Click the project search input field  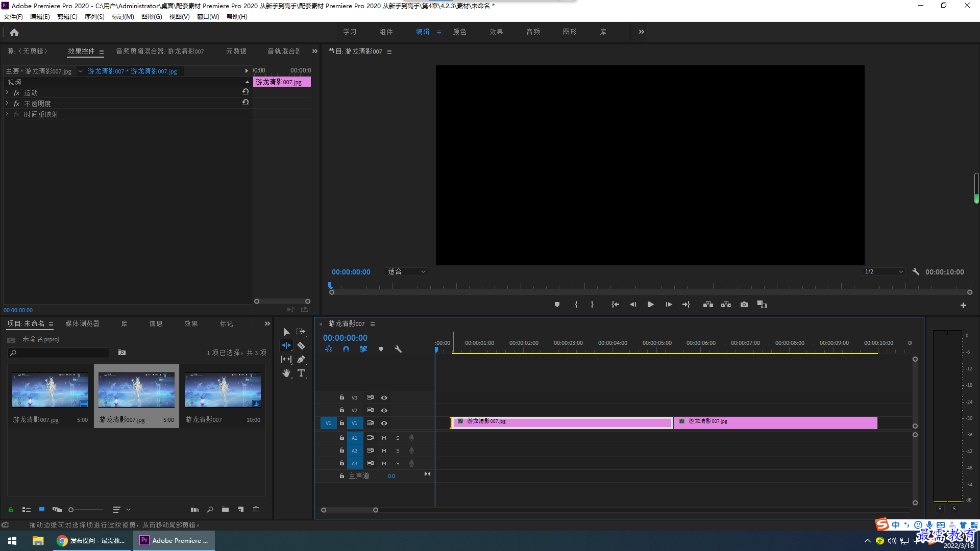coord(58,353)
